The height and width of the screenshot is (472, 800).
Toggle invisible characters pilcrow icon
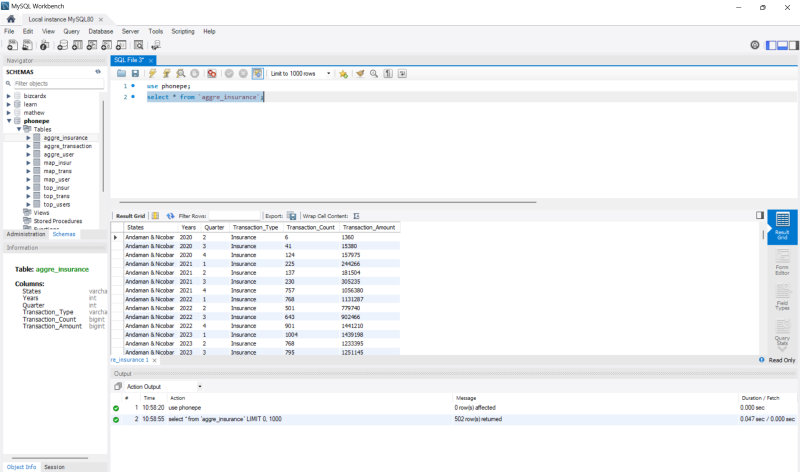[388, 73]
